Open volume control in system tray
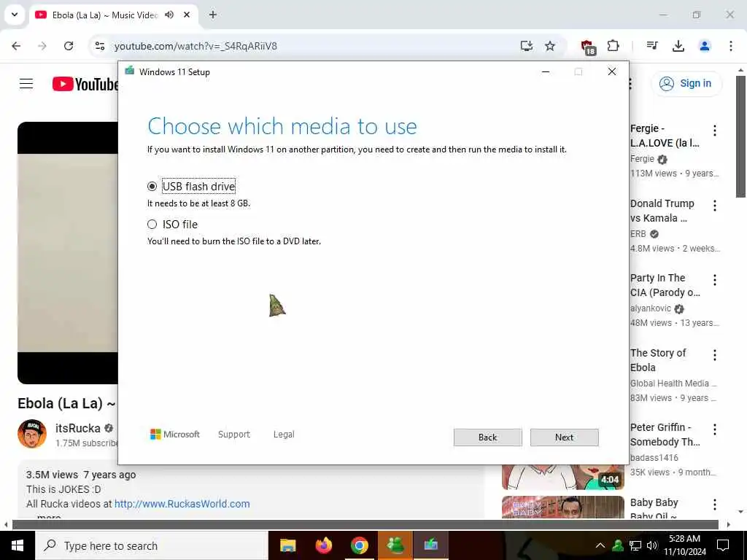 coord(652,545)
